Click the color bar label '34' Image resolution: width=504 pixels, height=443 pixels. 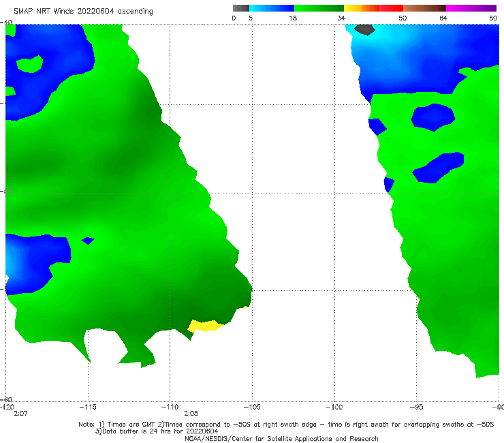(x=341, y=18)
